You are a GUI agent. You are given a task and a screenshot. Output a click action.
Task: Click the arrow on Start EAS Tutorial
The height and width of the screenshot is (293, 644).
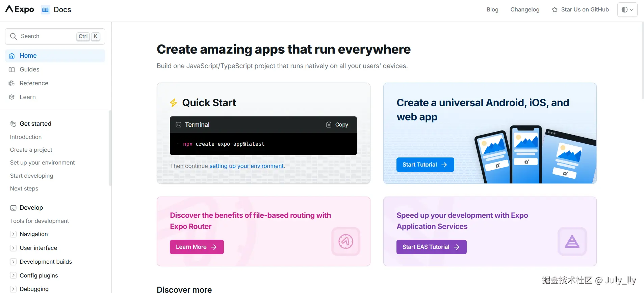click(x=457, y=247)
